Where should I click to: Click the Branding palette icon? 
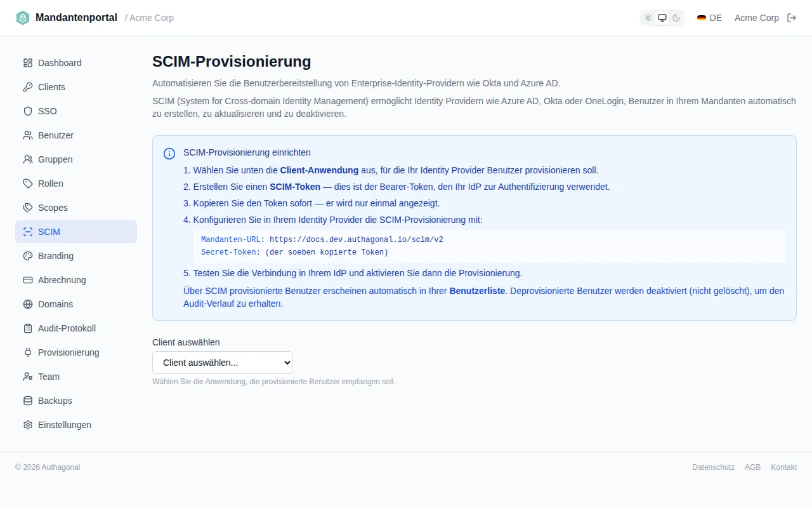click(28, 256)
